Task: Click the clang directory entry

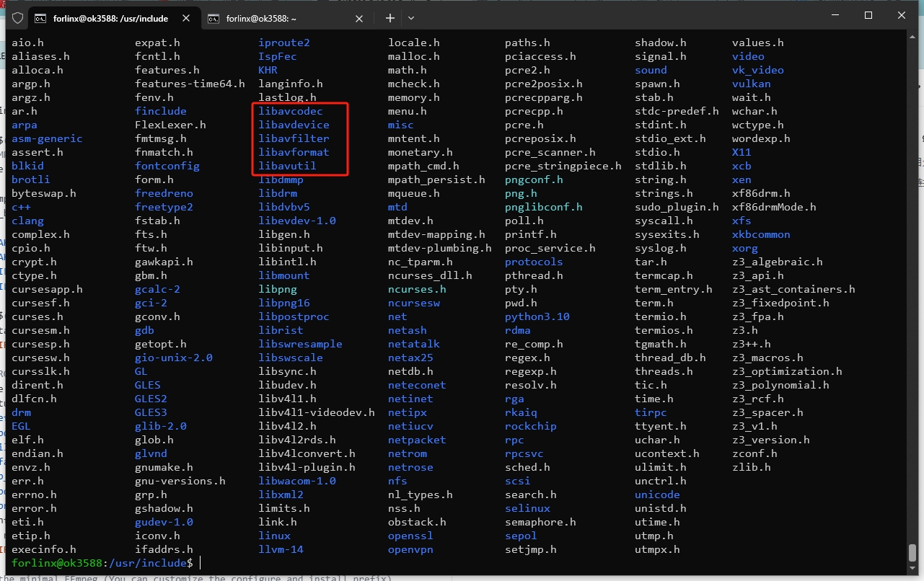Action: [27, 221]
